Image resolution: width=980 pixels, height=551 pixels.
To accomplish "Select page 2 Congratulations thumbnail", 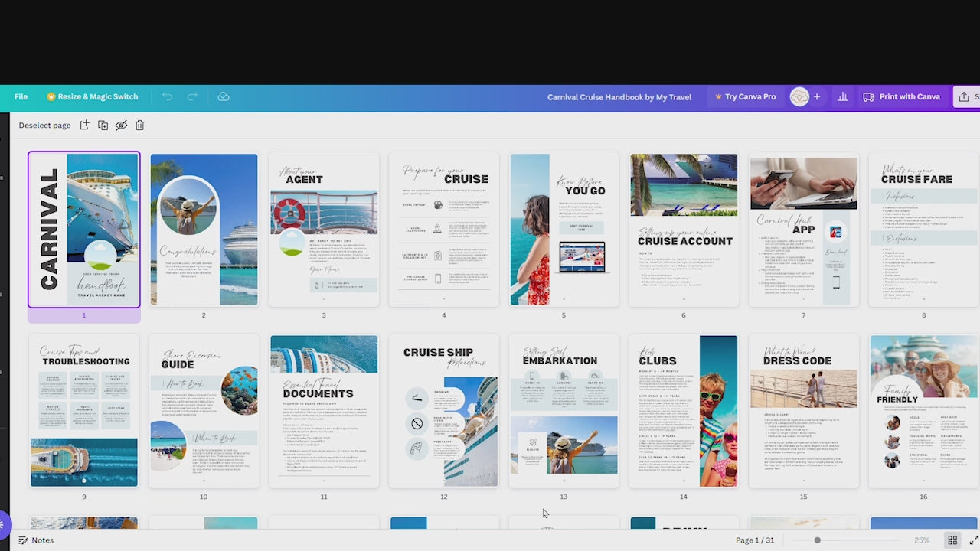I will 204,230.
